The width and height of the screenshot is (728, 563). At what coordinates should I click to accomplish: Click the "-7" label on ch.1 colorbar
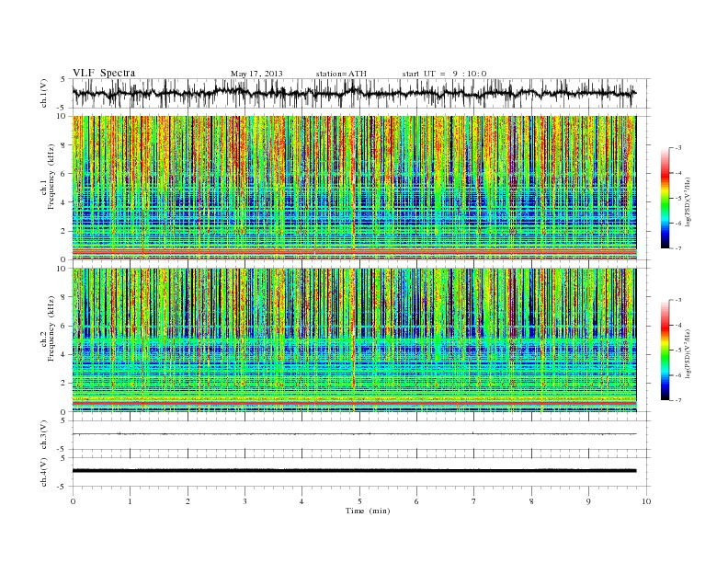pos(678,248)
